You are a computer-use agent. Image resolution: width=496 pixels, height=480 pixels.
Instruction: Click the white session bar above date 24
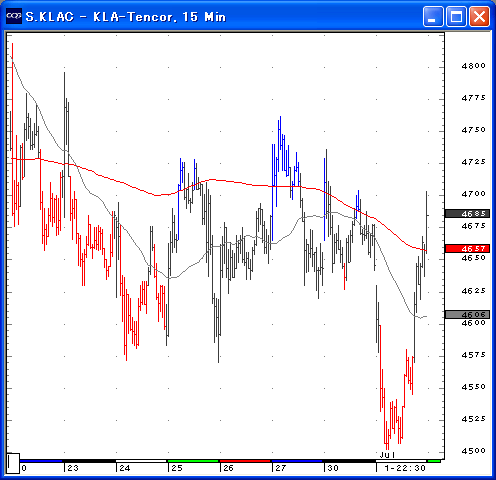(141, 461)
